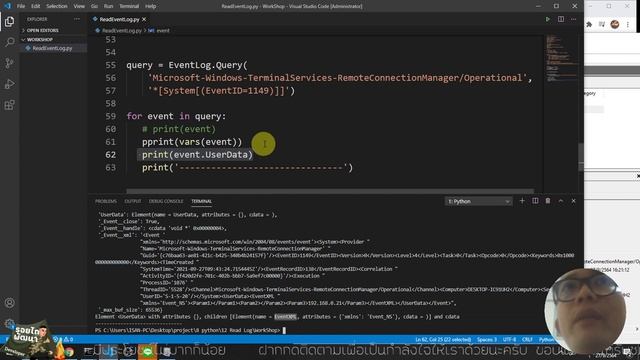Open the Source Control view
The width and height of the screenshot is (640, 360).
(9, 63)
